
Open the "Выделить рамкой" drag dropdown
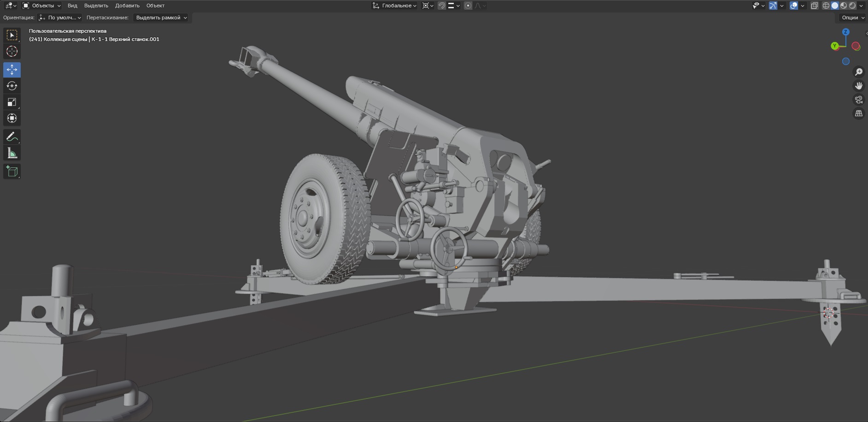click(x=161, y=18)
